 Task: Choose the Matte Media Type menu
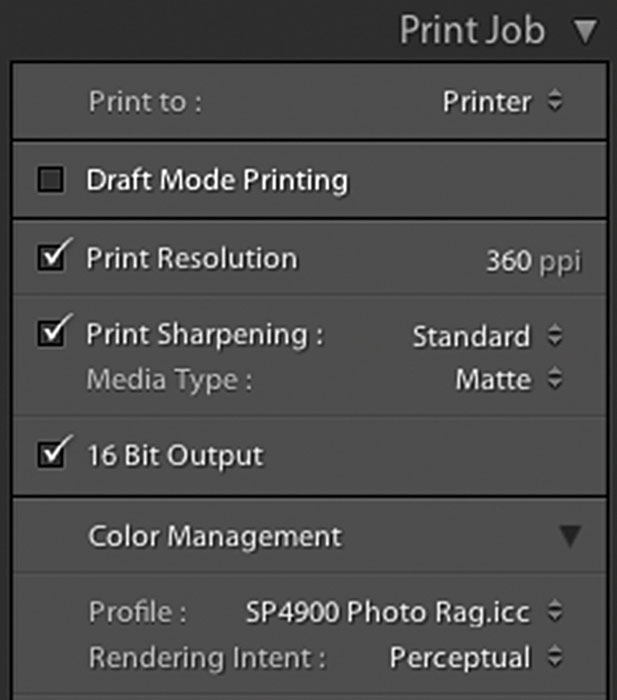493,380
